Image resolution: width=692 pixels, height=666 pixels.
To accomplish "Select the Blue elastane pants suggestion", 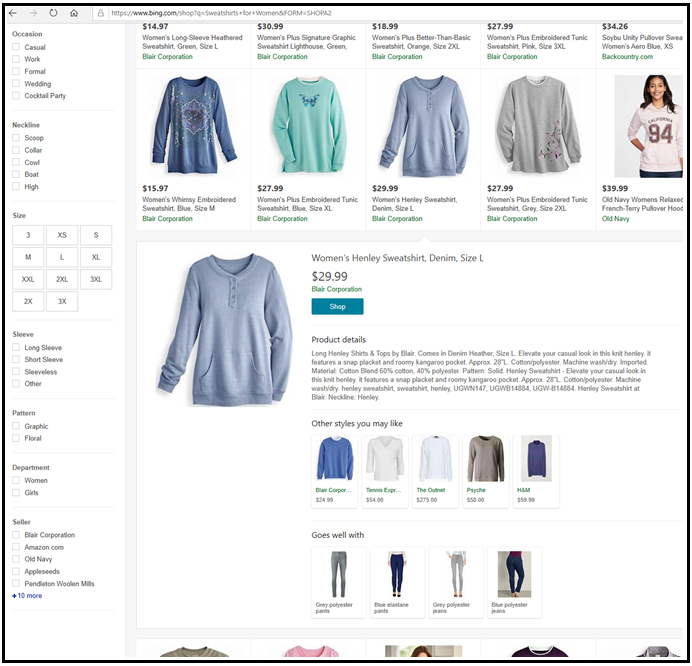I will [x=397, y=582].
